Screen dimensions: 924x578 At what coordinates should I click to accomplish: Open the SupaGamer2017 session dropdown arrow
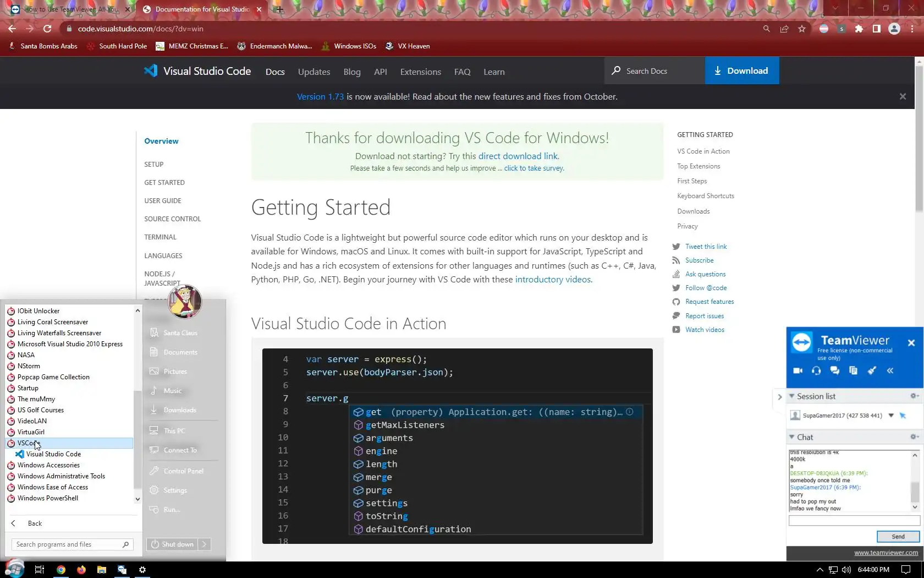coord(891,416)
